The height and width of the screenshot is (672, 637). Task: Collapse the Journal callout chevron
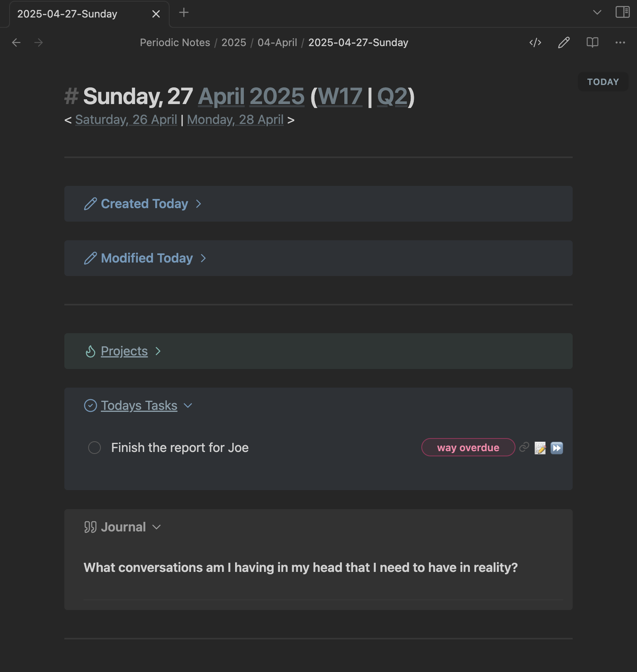156,527
